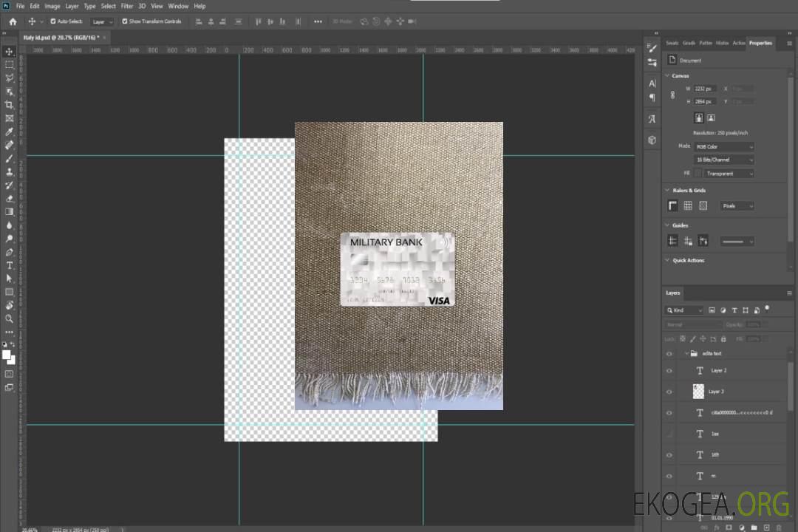Pick the Zoom tool in the toolbar
The image size is (798, 532).
tap(10, 318)
